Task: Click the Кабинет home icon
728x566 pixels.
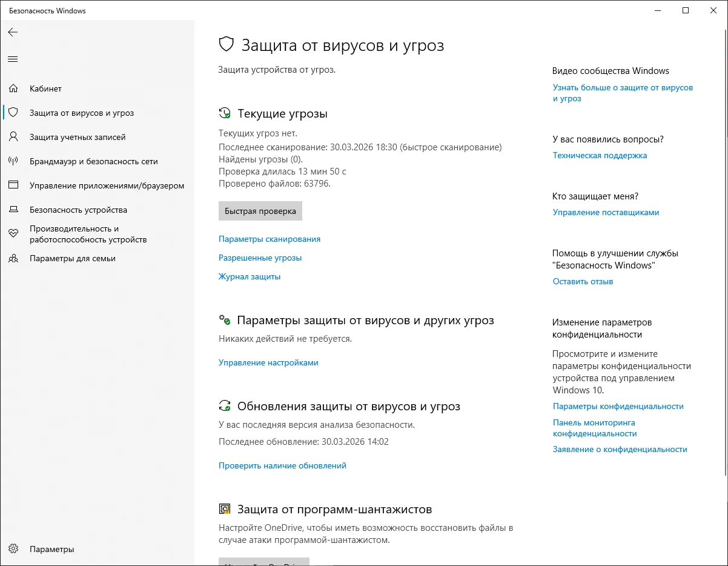Action: [x=13, y=88]
